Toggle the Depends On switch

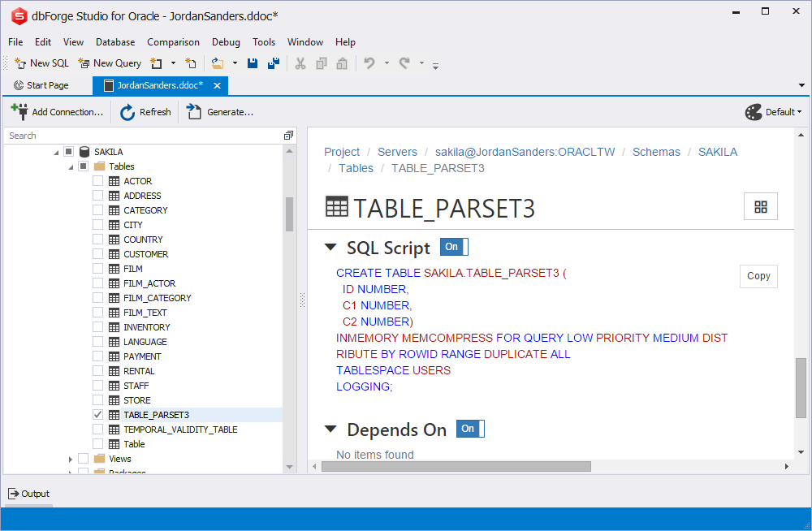(x=469, y=429)
